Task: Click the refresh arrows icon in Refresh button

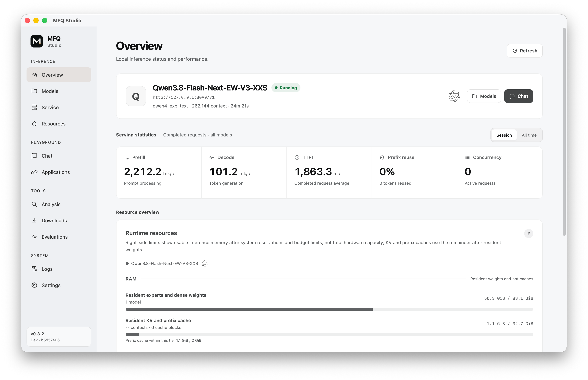Action: click(x=515, y=51)
